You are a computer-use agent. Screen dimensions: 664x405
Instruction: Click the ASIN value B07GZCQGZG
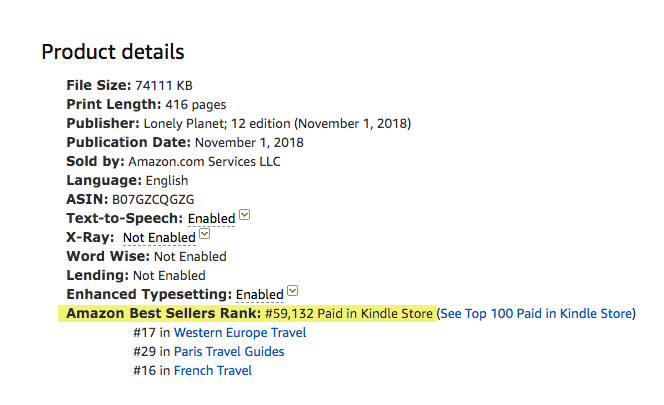click(x=153, y=200)
